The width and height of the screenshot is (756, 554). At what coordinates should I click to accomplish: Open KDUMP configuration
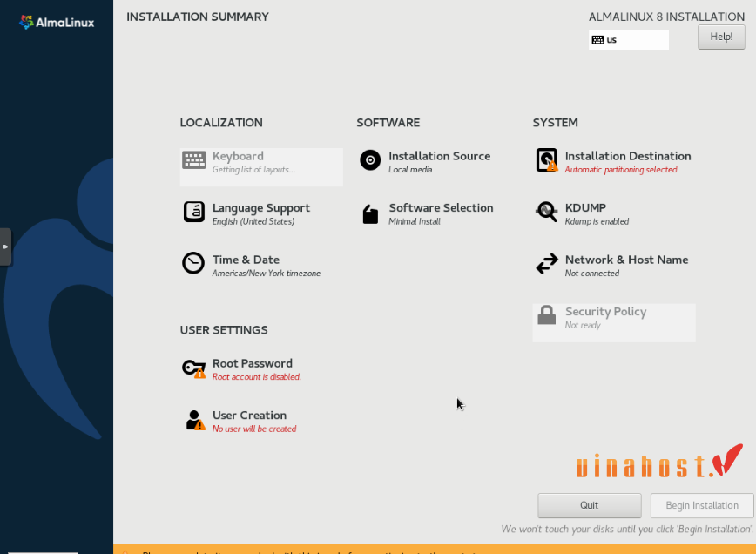585,208
